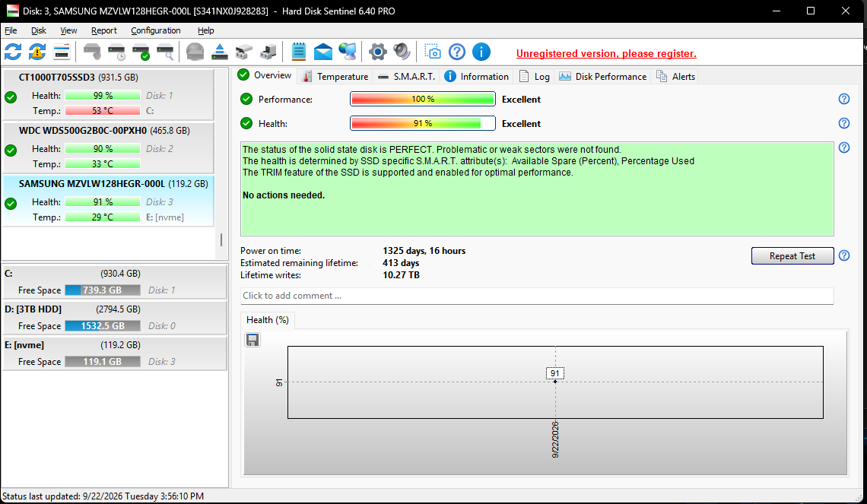Click the camera screenshot capture icon
This screenshot has width=867, height=504.
433,52
